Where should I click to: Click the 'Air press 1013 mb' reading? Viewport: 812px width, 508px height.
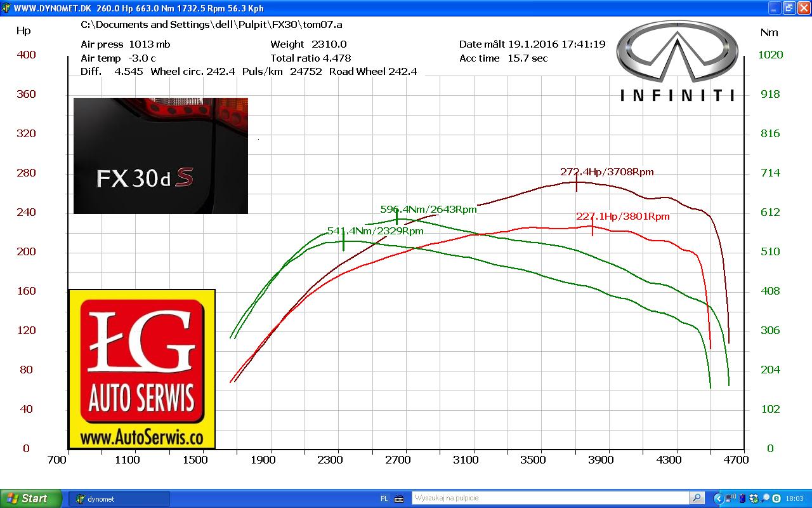click(126, 44)
